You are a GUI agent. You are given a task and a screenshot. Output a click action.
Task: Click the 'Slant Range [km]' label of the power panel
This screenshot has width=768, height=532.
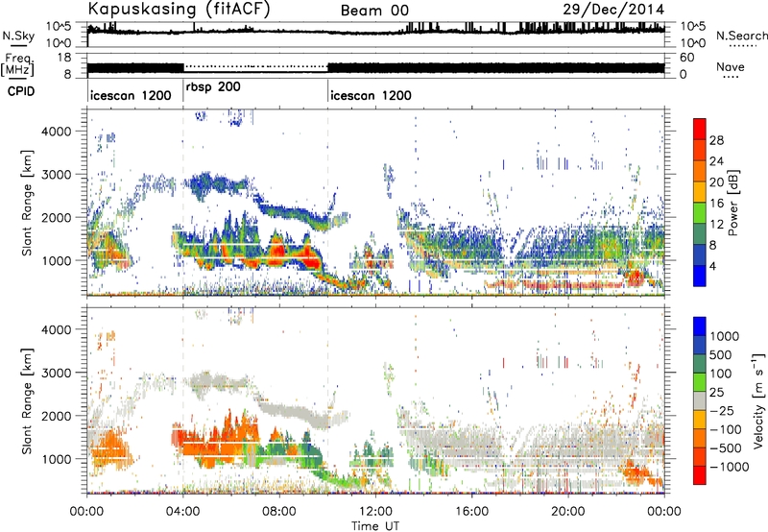click(x=27, y=203)
